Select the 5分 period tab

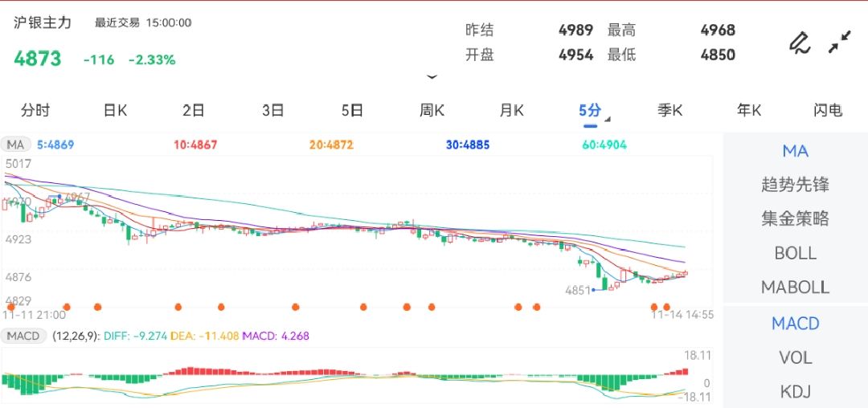pos(590,111)
